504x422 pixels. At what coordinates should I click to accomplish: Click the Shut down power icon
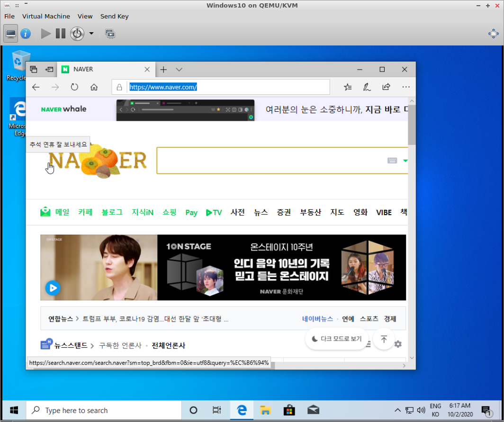[77, 34]
